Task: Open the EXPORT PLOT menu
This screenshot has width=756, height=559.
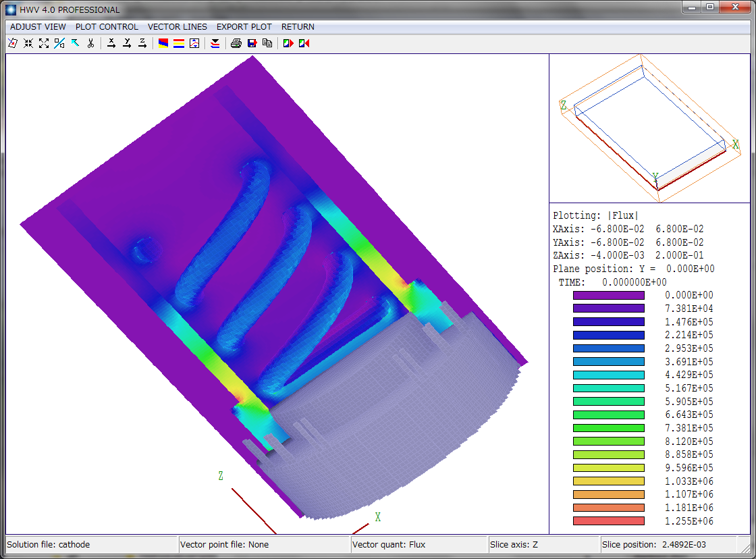Action: coord(244,27)
